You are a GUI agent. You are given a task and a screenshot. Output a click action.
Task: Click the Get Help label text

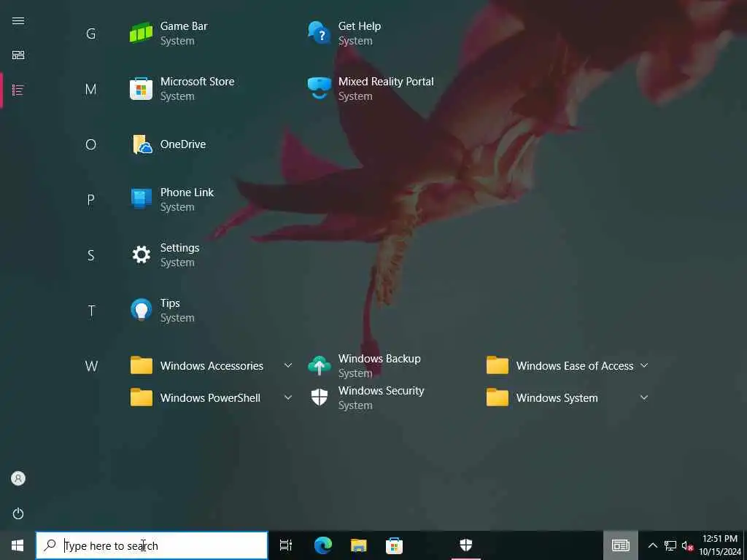point(359,26)
